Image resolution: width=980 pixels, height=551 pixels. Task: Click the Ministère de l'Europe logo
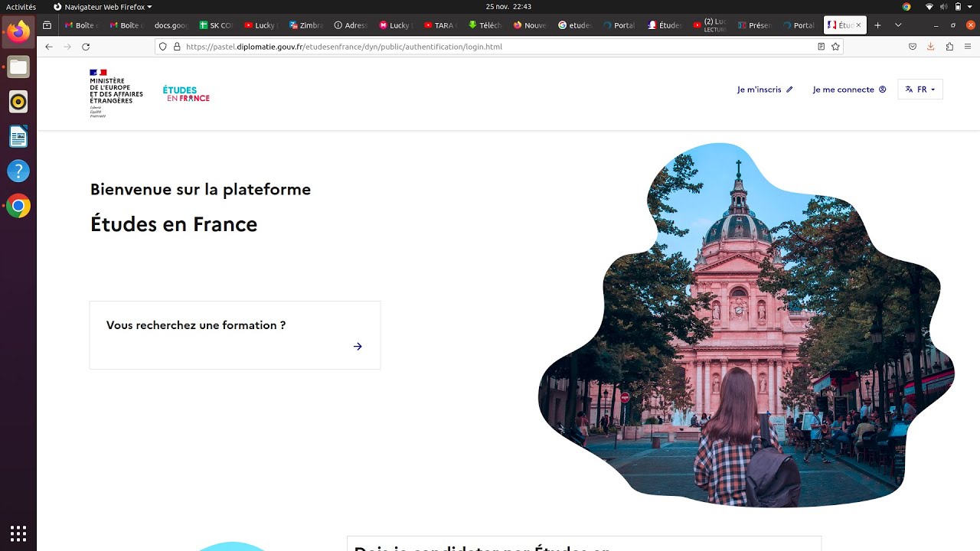click(116, 93)
